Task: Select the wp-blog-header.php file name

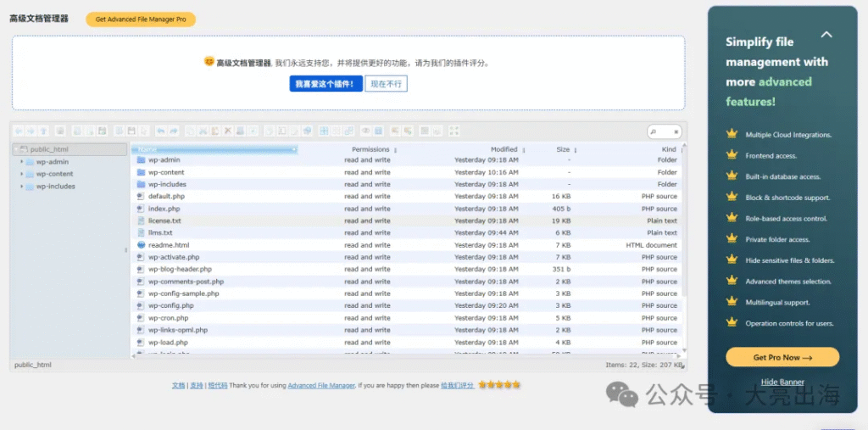Action: pos(180,270)
